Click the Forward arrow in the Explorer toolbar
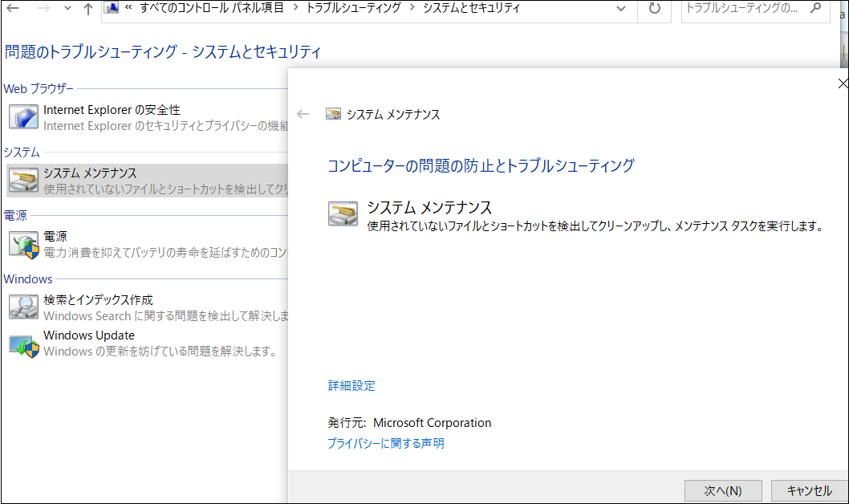Viewport: 849px width, 504px height. click(x=43, y=8)
